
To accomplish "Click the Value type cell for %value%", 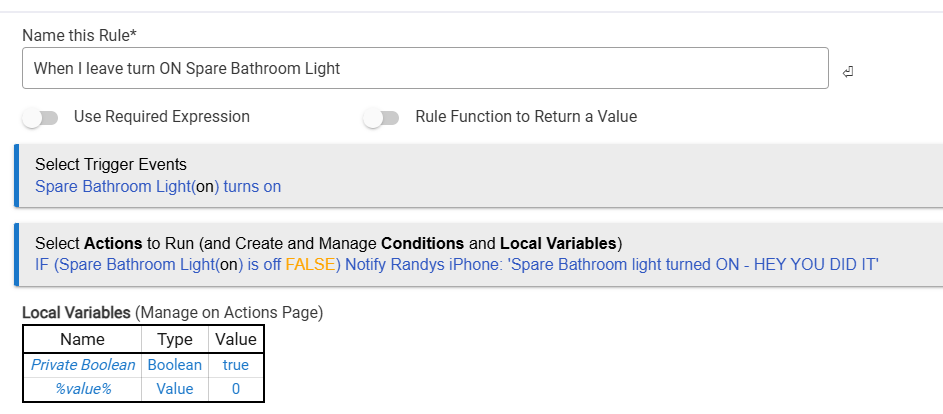I will click(x=175, y=388).
